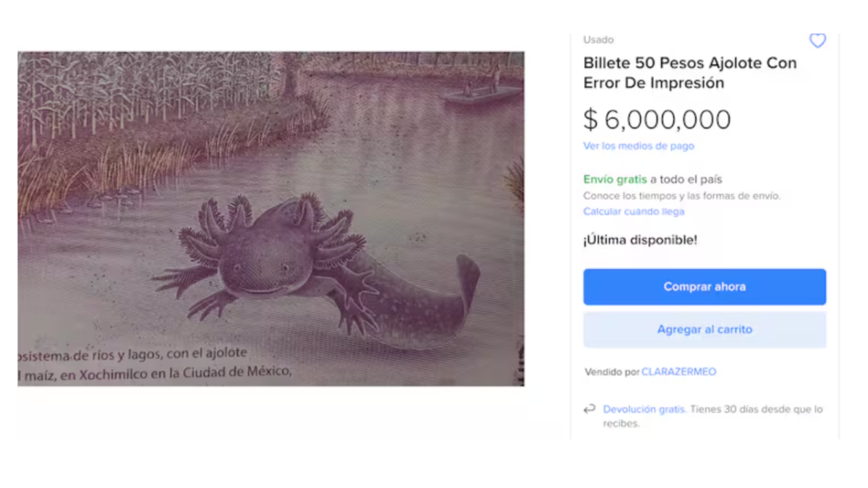This screenshot has width=868, height=488.
Task: Click the Xochimilco caption text on the banknote
Action: (156, 373)
